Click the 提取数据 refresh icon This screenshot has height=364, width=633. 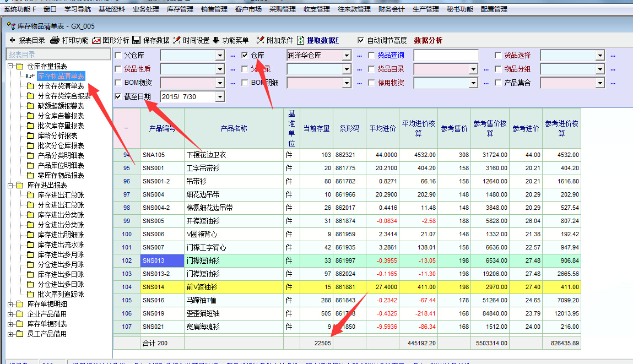301,40
